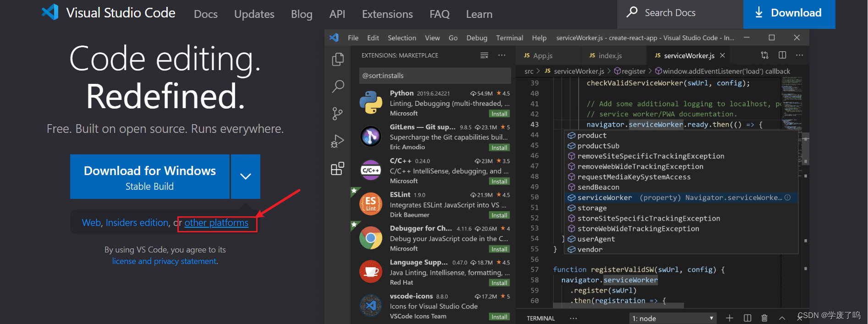The height and width of the screenshot is (324, 868).
Task: Open the Insiders edition link
Action: (x=137, y=223)
